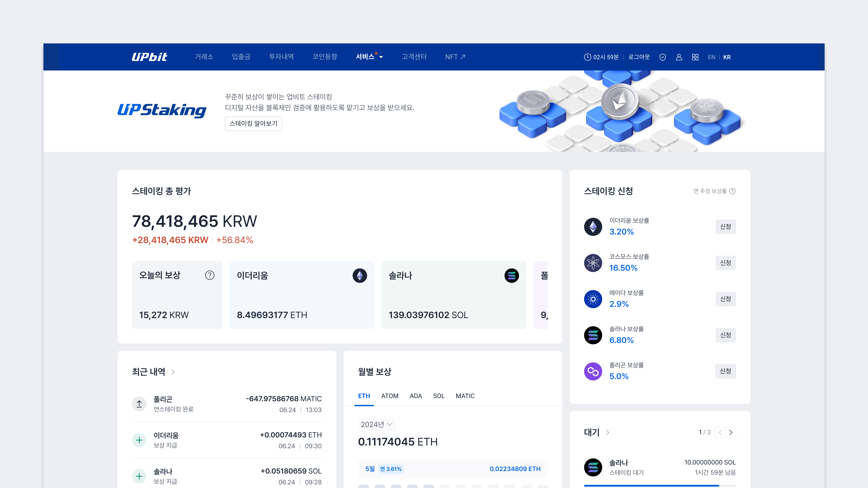This screenshot has width=868, height=488.
Task: Expand the 대기 section chevron
Action: [x=607, y=432]
